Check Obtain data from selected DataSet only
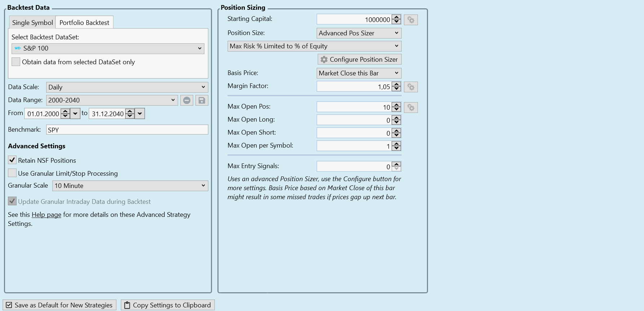The height and width of the screenshot is (311, 644). click(16, 62)
